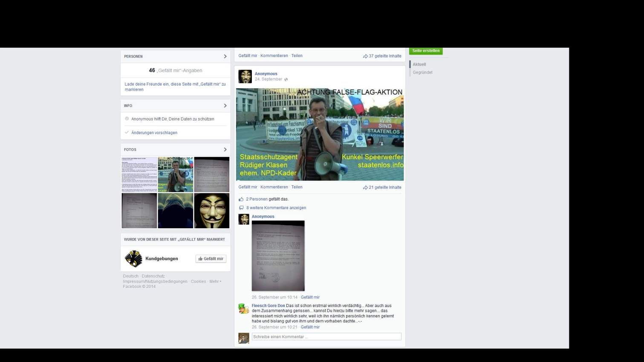The height and width of the screenshot is (362, 644).
Task: Select Aktuell in the timeline navigation
Action: tap(419, 64)
